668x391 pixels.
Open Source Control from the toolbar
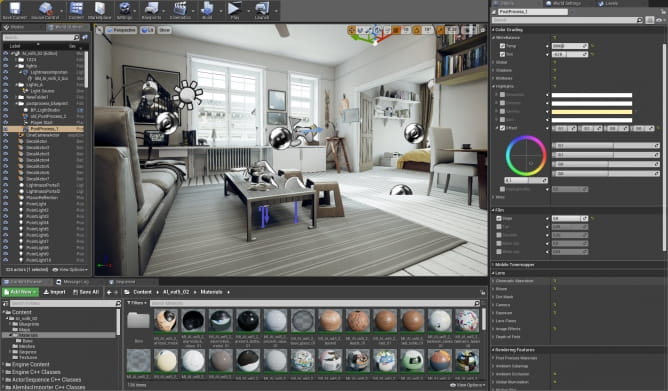[x=45, y=9]
